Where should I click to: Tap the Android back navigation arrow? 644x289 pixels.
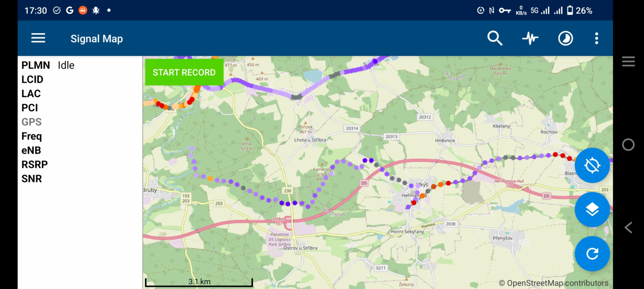coord(628,228)
